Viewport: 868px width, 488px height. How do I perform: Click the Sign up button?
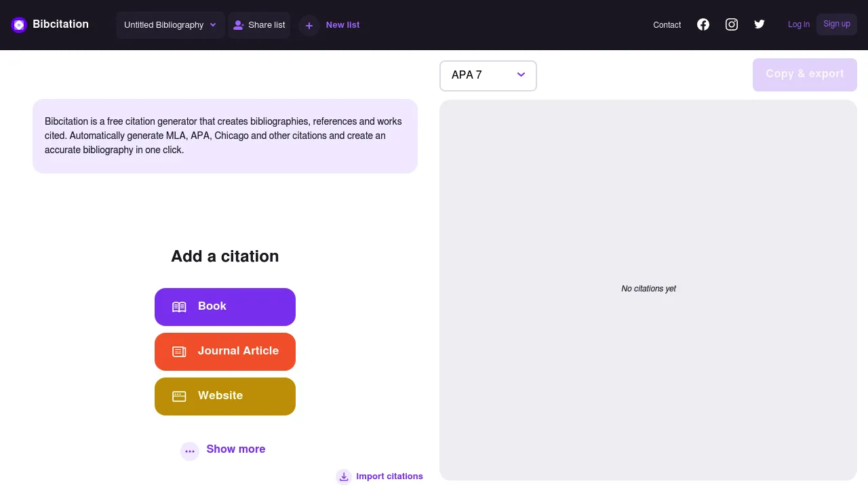click(x=836, y=24)
